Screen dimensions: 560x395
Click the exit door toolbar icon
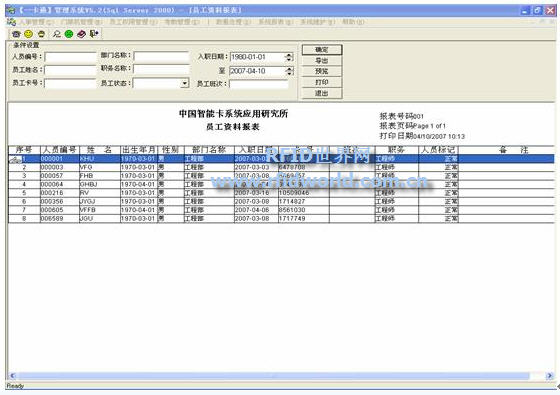(x=94, y=34)
